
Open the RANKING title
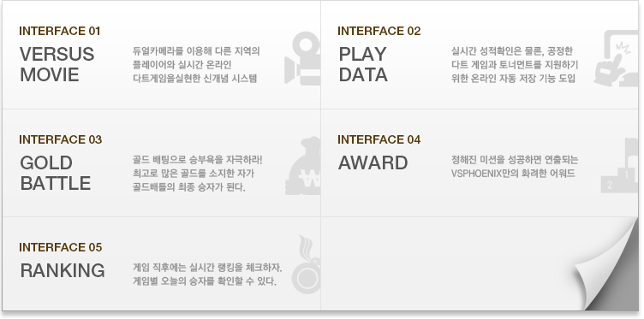pos(63,270)
